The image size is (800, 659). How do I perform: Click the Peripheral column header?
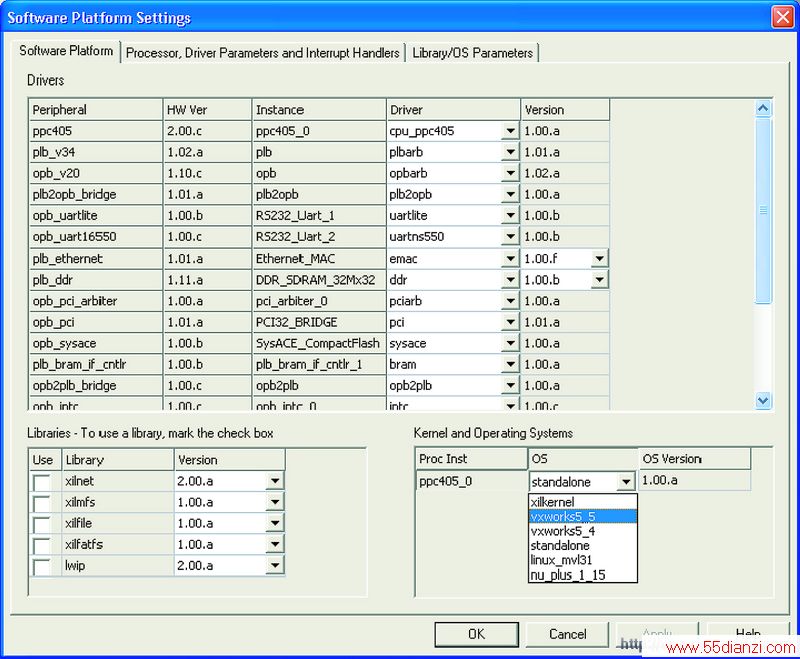[x=95, y=110]
